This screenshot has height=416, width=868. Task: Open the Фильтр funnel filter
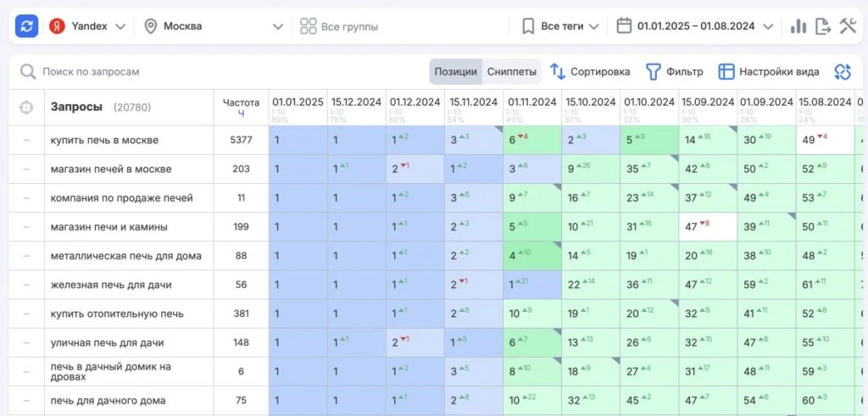675,72
